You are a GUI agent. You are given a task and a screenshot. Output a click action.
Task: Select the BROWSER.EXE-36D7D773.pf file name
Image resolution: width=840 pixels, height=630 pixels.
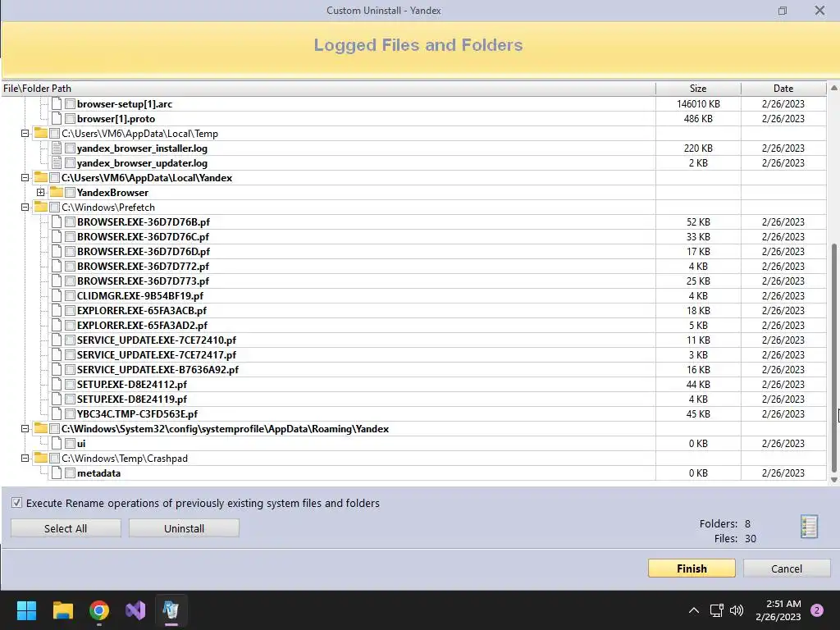143,281
